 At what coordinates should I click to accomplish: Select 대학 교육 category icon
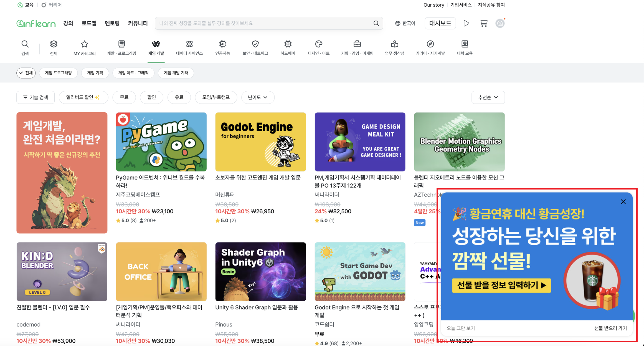click(x=465, y=44)
